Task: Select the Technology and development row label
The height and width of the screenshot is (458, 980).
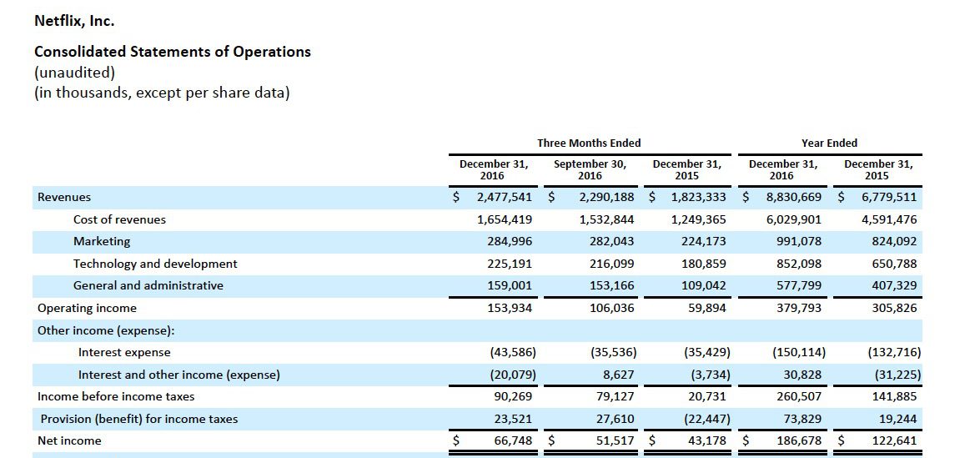Action: pyautogui.click(x=155, y=264)
